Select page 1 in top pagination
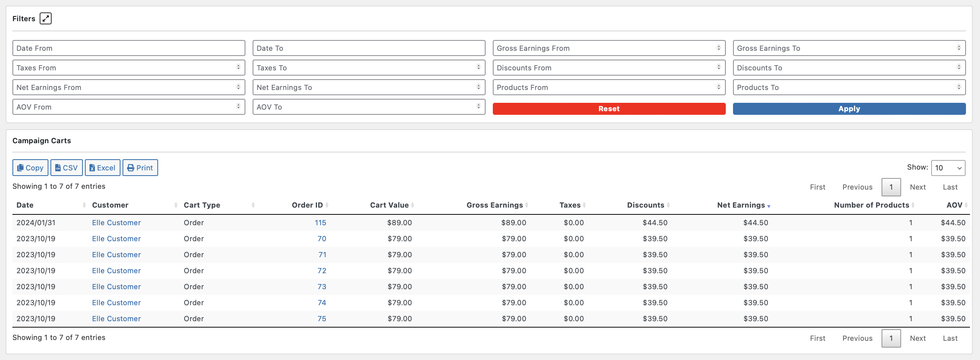 pos(891,187)
